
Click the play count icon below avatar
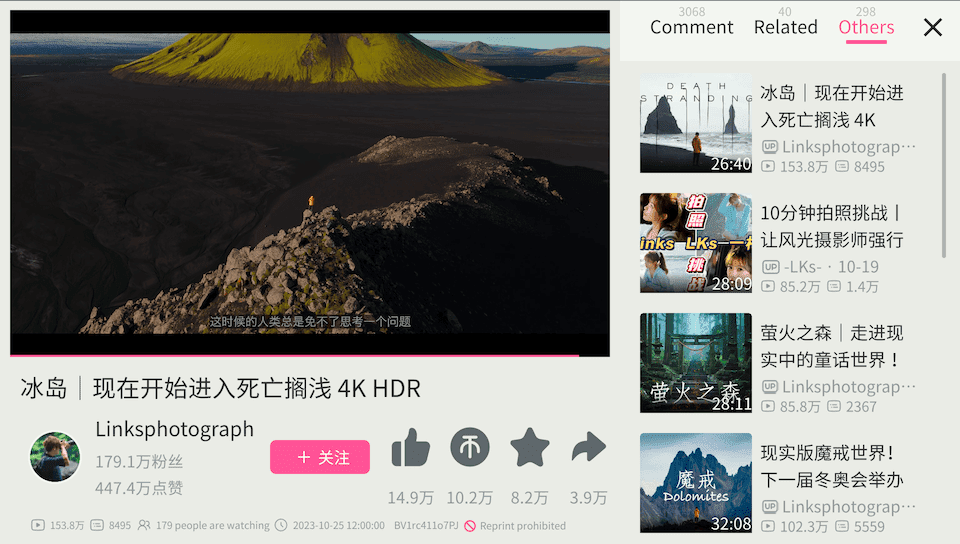tap(38, 525)
